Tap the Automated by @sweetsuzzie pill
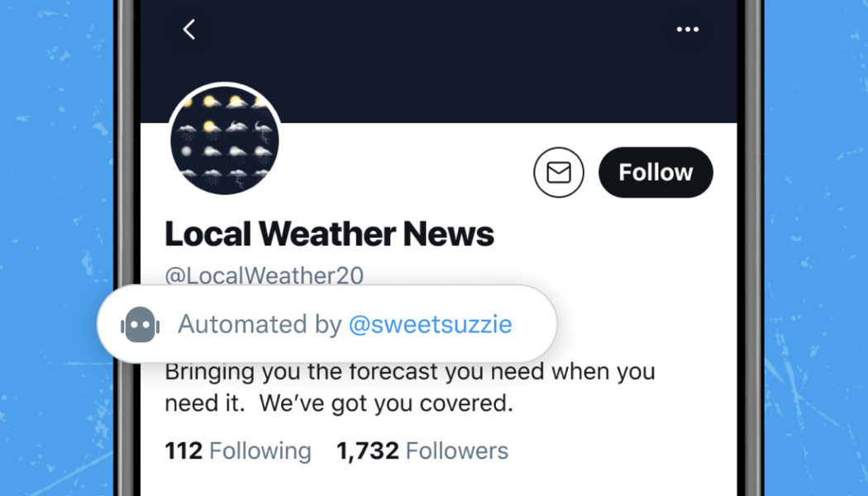The image size is (868, 496). pyautogui.click(x=327, y=324)
